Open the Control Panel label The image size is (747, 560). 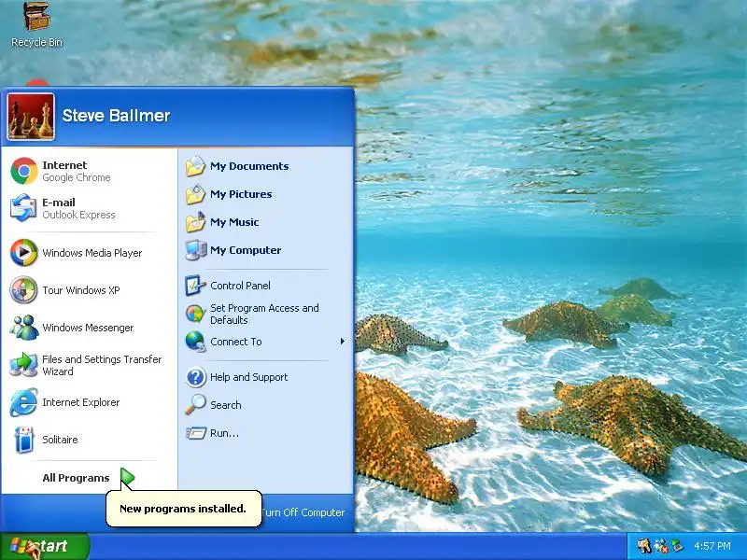(240, 286)
